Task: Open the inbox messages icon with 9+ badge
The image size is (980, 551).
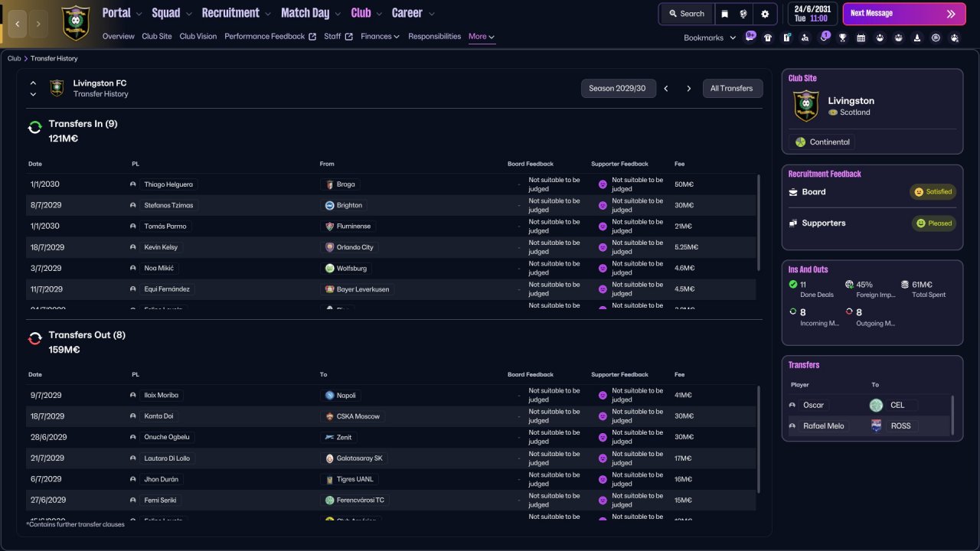Action: [750, 37]
